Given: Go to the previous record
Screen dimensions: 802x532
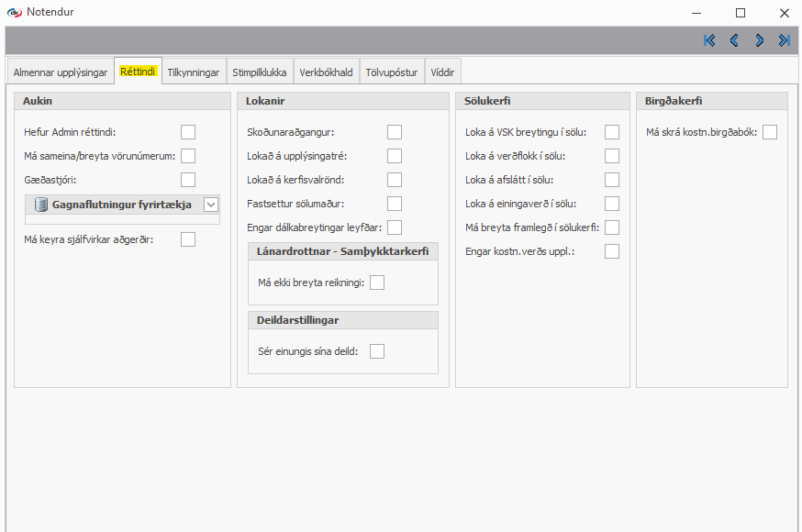Looking at the screenshot, I should click(734, 40).
